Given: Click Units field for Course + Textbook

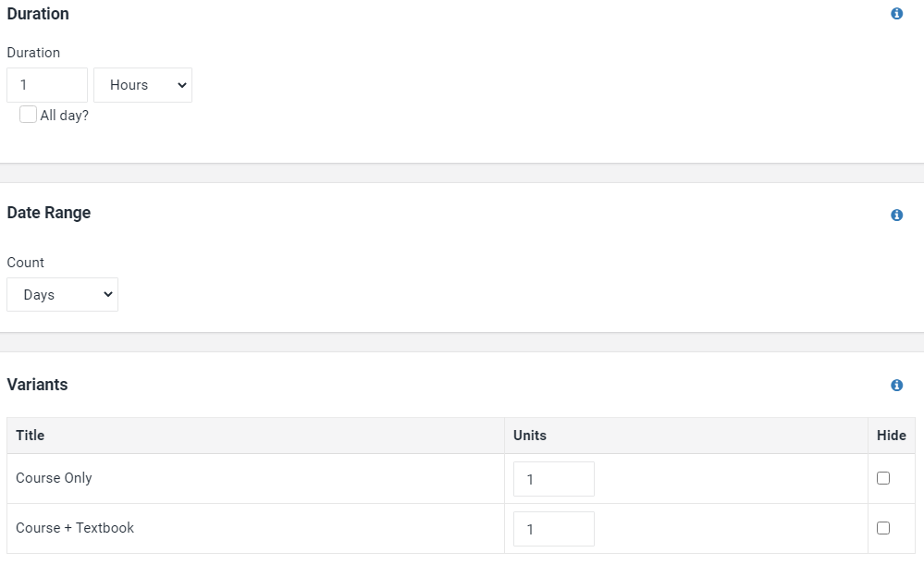Looking at the screenshot, I should pos(553,529).
